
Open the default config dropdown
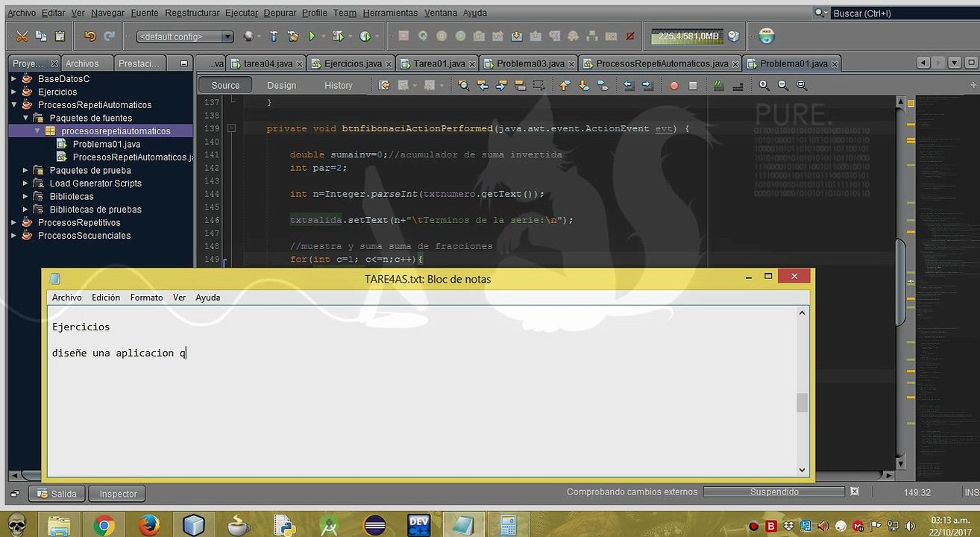point(185,37)
